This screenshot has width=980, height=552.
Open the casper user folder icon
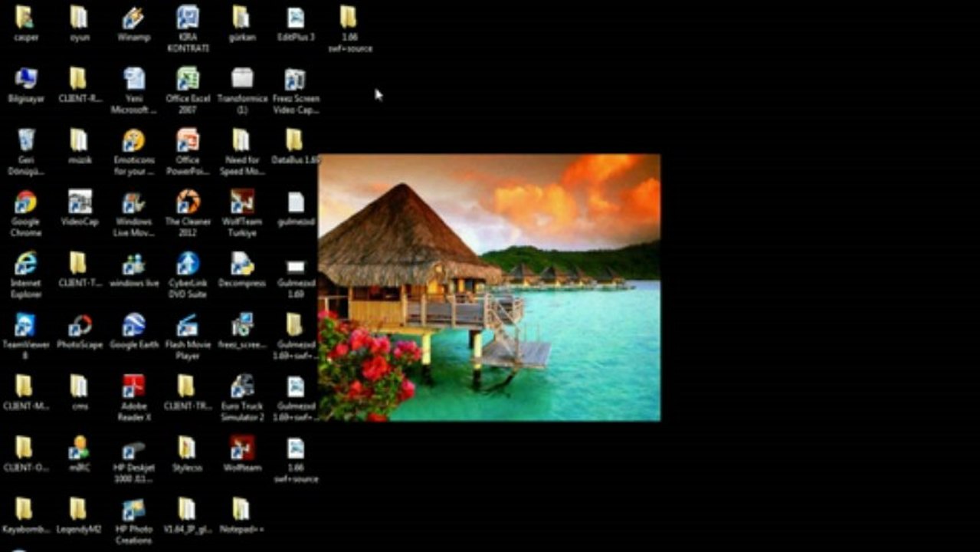click(25, 17)
